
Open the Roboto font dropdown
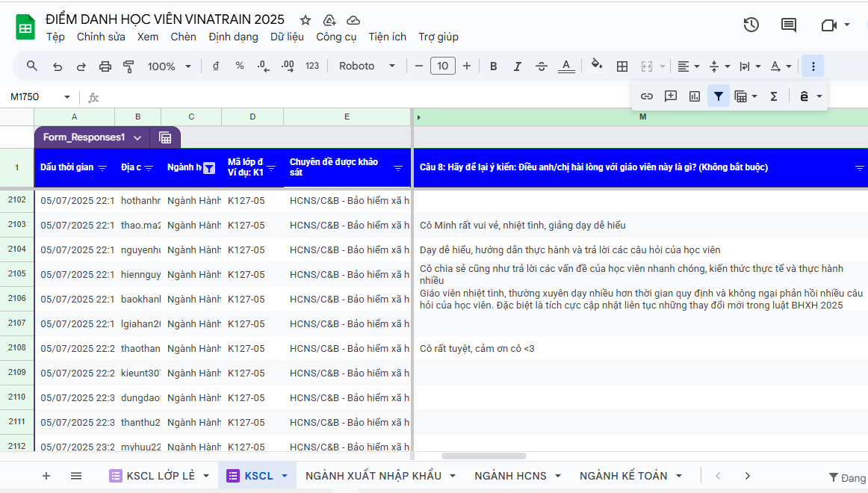point(367,66)
